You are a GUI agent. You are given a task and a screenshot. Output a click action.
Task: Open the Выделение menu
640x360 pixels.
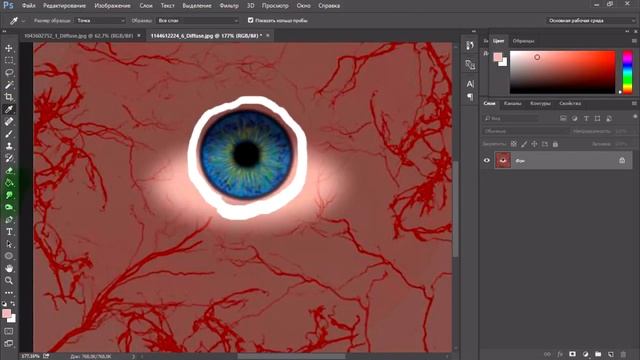point(197,6)
